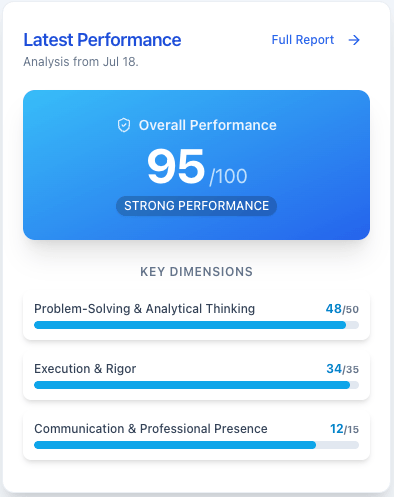Click the 95 overall score number

(176, 166)
